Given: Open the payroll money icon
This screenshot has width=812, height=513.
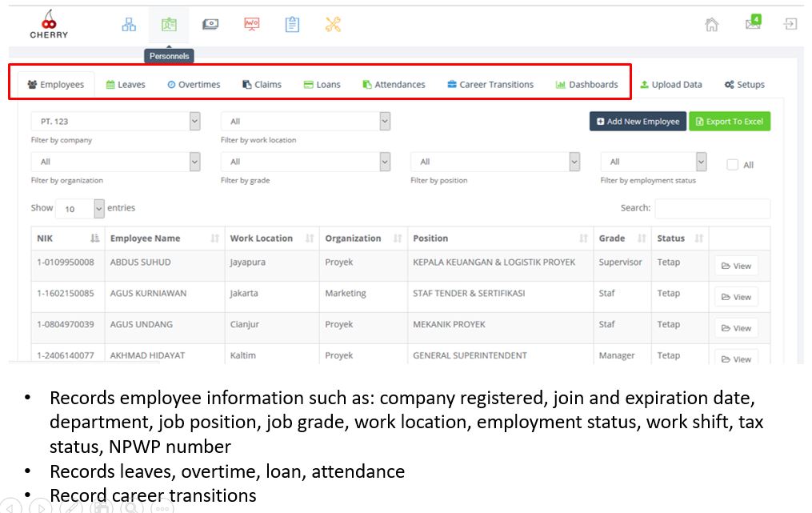Looking at the screenshot, I should click(x=210, y=25).
